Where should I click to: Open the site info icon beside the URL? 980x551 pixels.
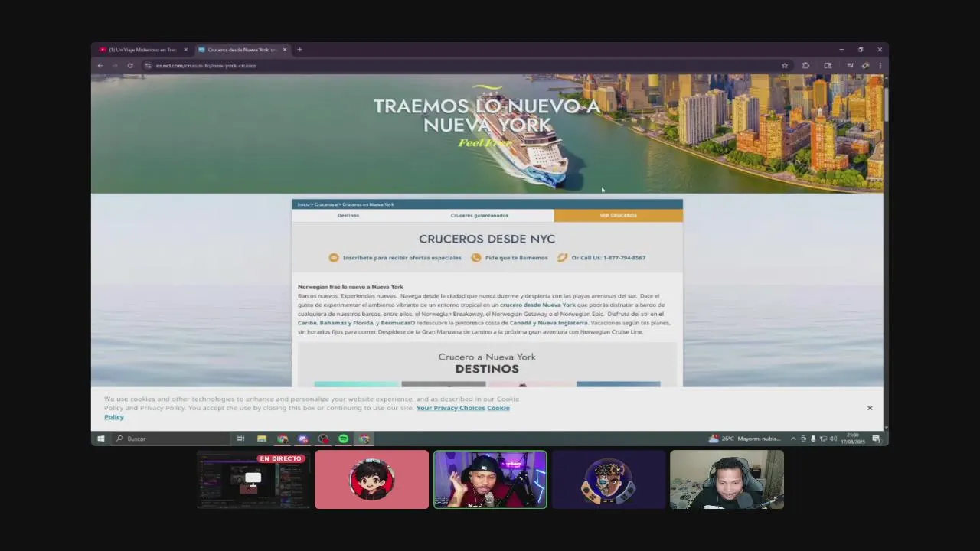(148, 66)
